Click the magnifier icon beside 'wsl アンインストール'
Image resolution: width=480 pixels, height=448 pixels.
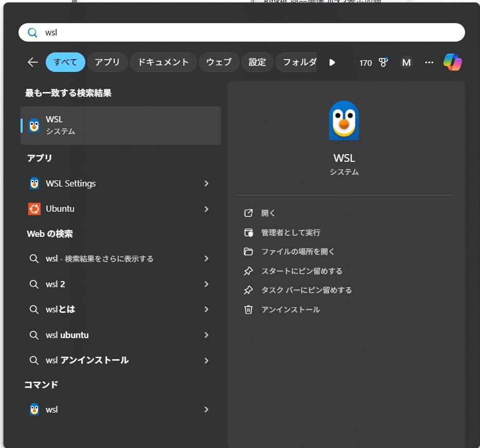[x=34, y=361]
